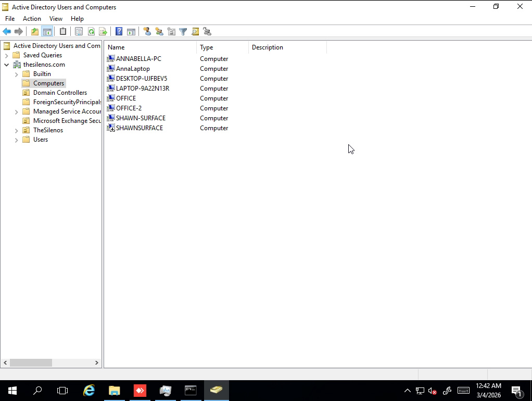This screenshot has height=401, width=532.
Task: Select Managed Service Accounts container
Action: (67, 111)
